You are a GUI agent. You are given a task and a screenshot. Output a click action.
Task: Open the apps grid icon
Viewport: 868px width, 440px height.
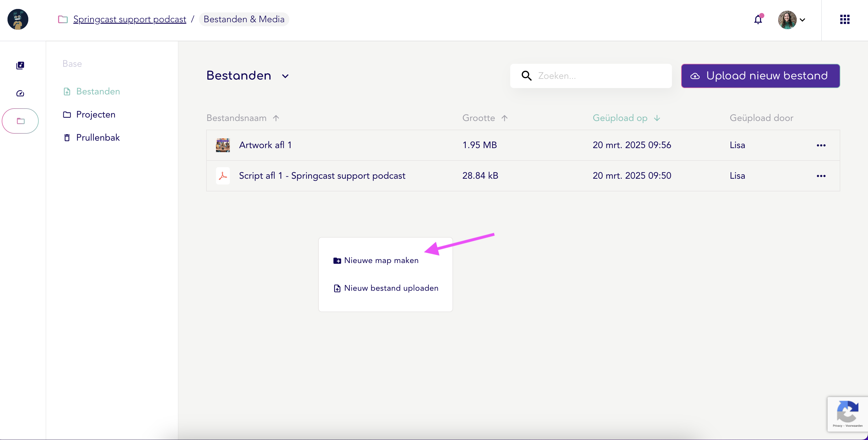pyautogui.click(x=844, y=20)
